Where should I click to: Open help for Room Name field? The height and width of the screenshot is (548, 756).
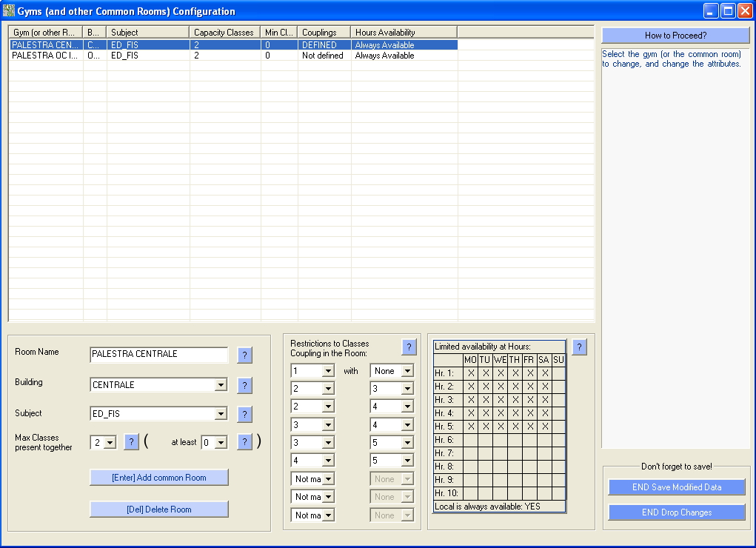[244, 355]
